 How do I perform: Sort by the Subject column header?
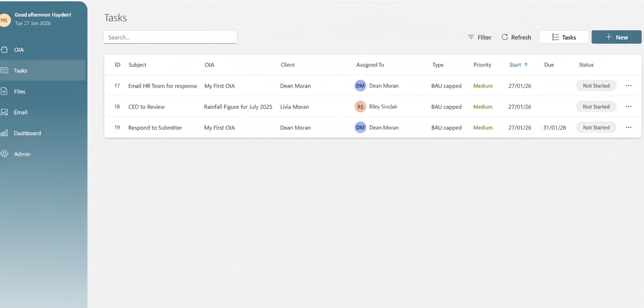pos(137,65)
